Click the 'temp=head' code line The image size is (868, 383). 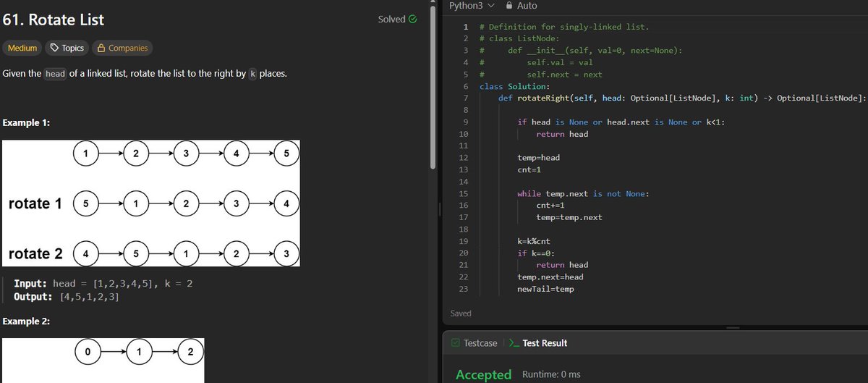click(x=539, y=158)
